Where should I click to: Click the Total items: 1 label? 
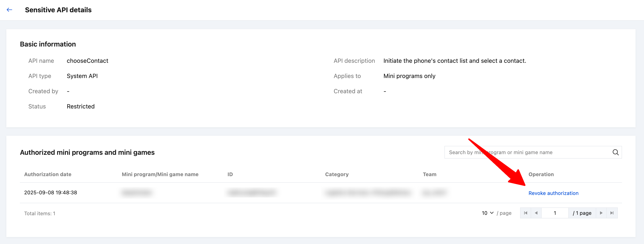[x=40, y=213]
